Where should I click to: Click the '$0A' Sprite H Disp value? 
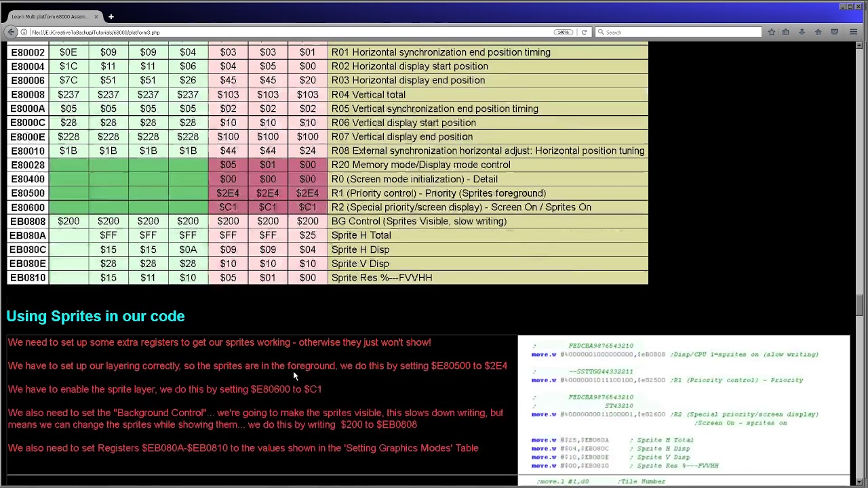click(x=188, y=249)
